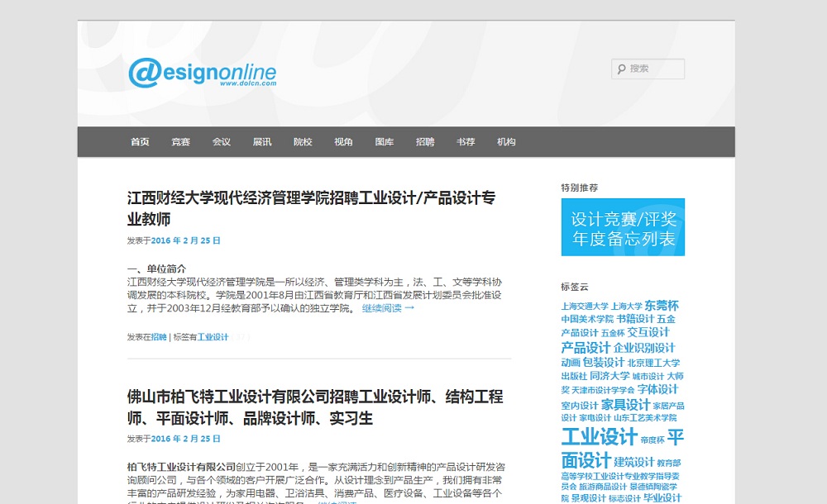
Task: Open the 竞赛 navigation item
Action: pyautogui.click(x=180, y=142)
